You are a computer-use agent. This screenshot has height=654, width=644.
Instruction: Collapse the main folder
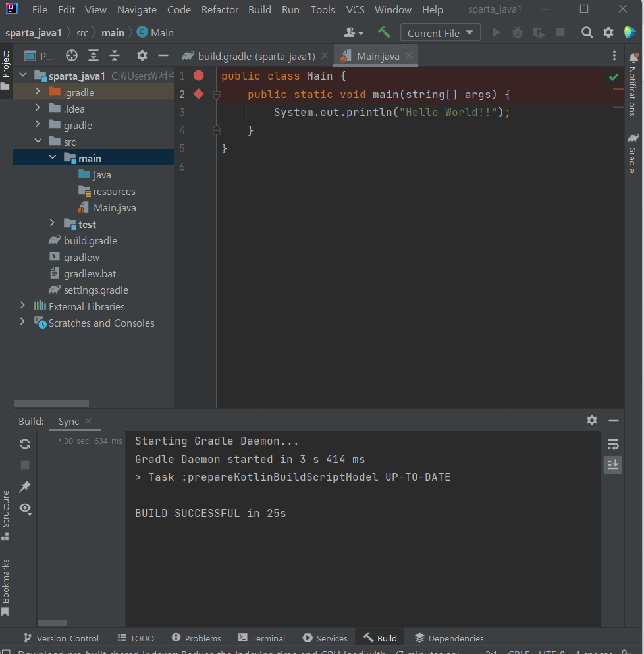tap(53, 157)
